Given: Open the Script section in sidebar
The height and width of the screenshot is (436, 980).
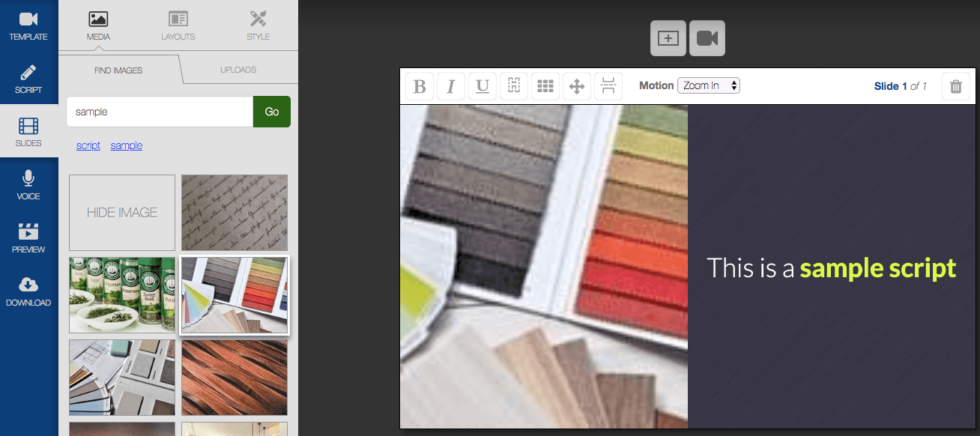Looking at the screenshot, I should tap(28, 79).
